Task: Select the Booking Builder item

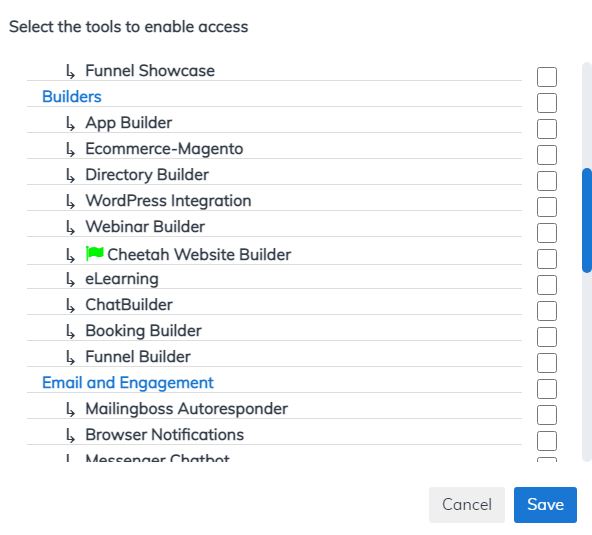Action: [x=143, y=331]
